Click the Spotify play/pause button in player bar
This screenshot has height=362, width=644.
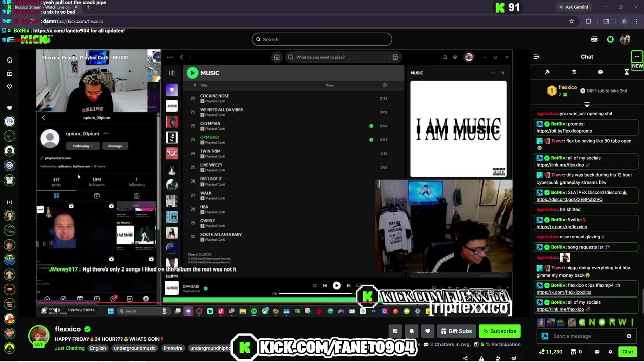point(336,286)
